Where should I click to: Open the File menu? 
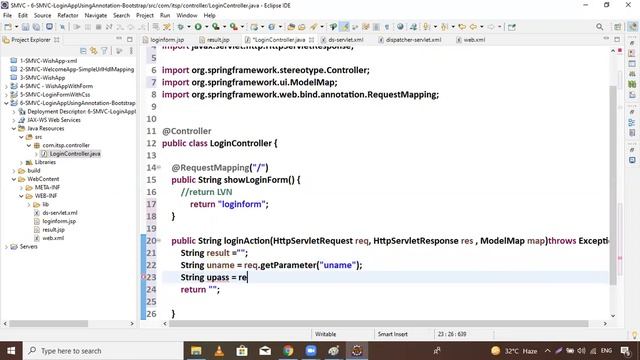click(x=7, y=16)
